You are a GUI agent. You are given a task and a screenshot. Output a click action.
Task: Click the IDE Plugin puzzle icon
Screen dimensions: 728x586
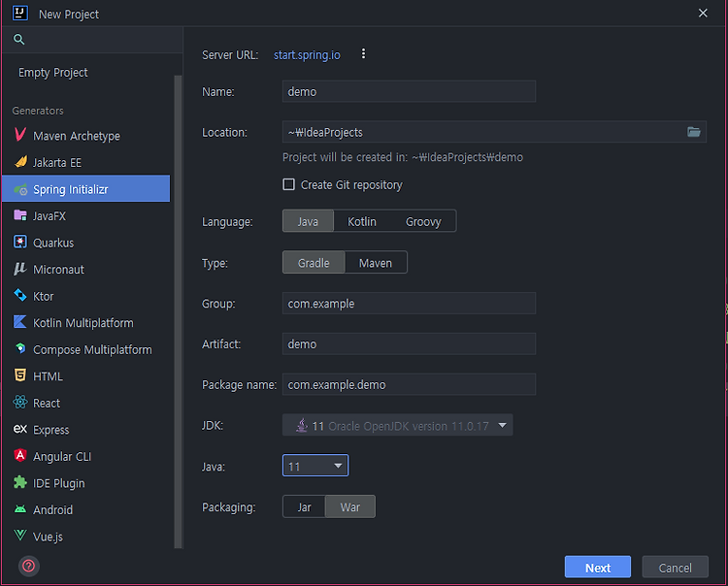tap(20, 482)
